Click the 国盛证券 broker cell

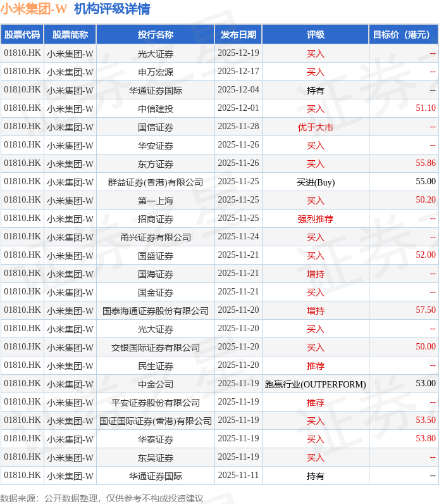(156, 256)
